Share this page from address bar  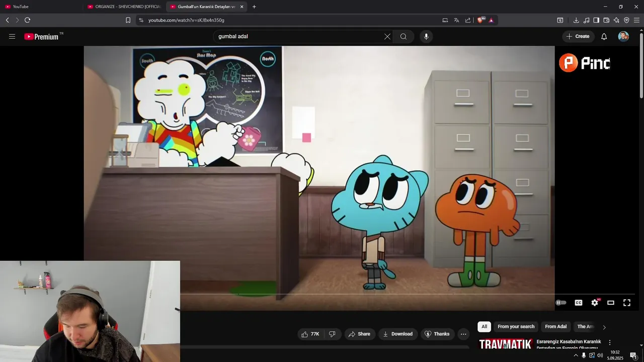point(468,20)
